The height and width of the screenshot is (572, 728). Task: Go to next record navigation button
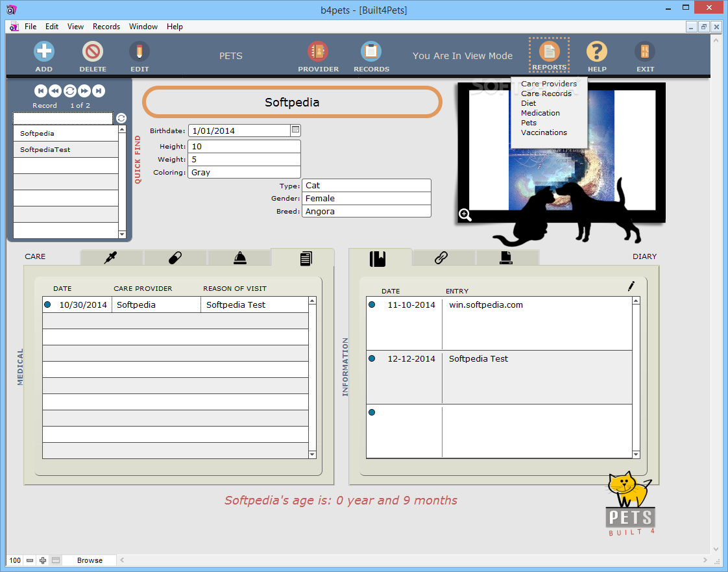[84, 91]
